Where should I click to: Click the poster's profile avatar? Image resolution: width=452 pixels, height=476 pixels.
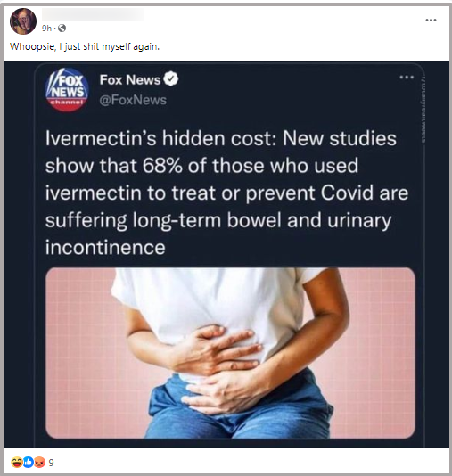click(x=23, y=21)
